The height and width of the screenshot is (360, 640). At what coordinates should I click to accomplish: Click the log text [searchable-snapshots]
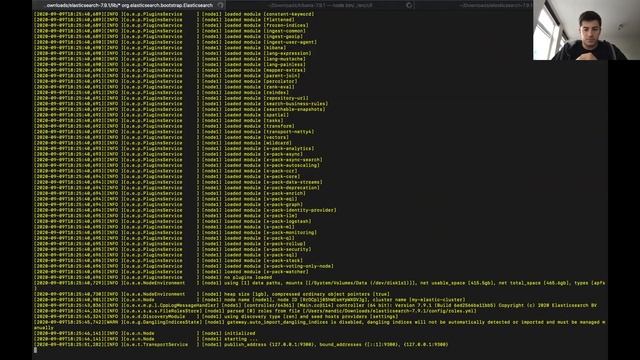(295, 109)
